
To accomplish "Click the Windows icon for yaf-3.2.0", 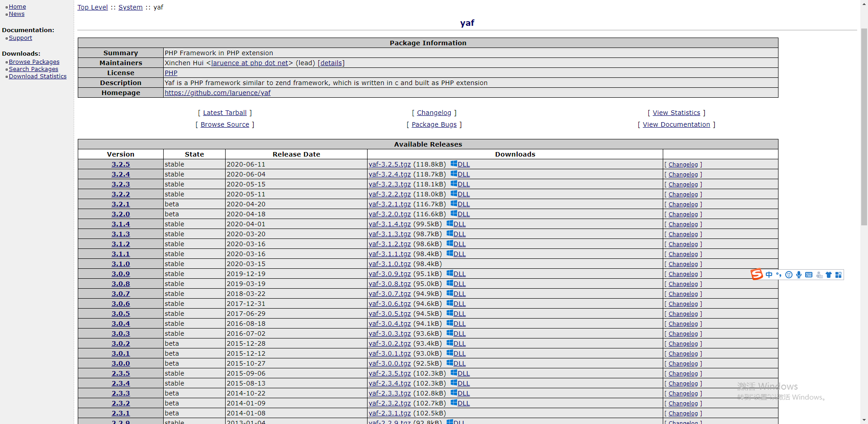I will click(454, 214).
